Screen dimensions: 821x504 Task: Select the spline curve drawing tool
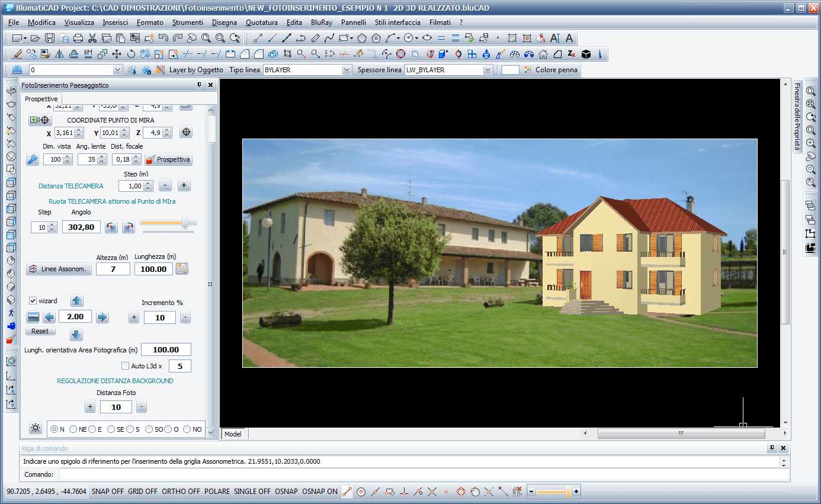tap(329, 38)
